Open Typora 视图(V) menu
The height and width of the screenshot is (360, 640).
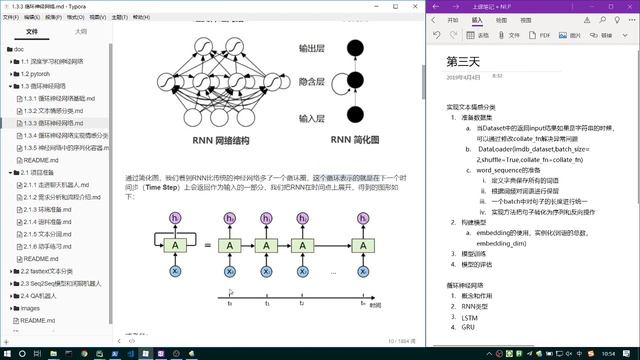(98, 17)
